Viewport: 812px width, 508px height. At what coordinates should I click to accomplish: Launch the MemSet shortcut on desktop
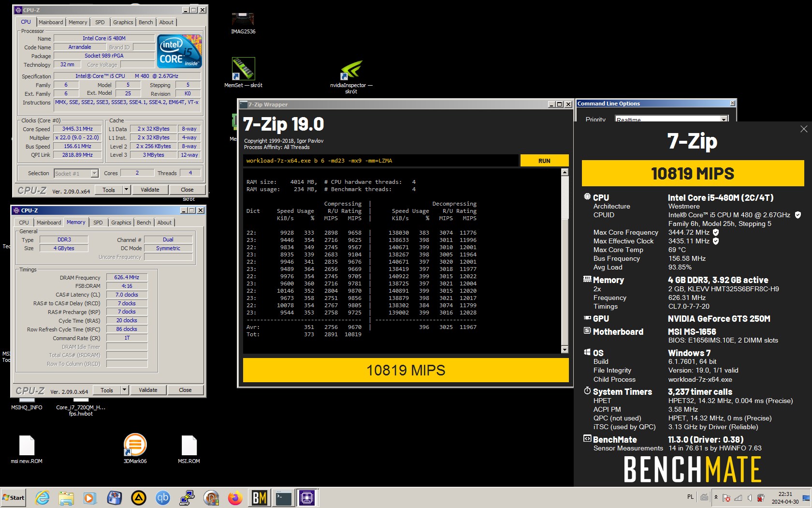pos(243,73)
